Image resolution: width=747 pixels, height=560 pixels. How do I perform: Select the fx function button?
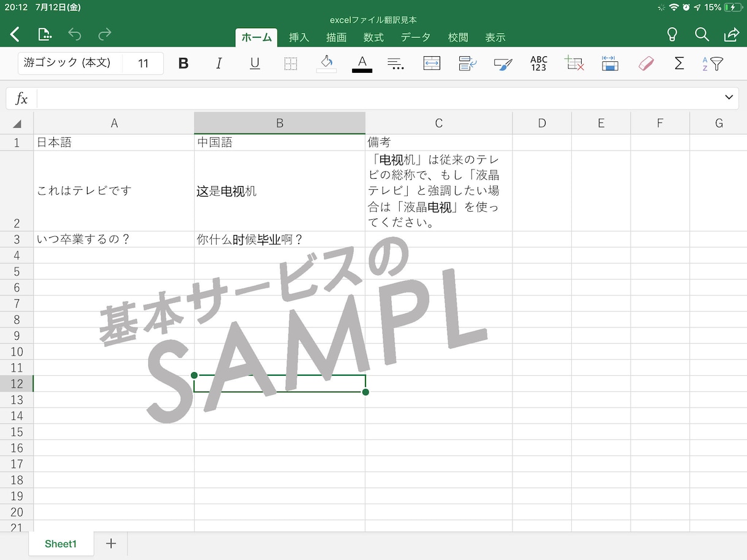[21, 98]
